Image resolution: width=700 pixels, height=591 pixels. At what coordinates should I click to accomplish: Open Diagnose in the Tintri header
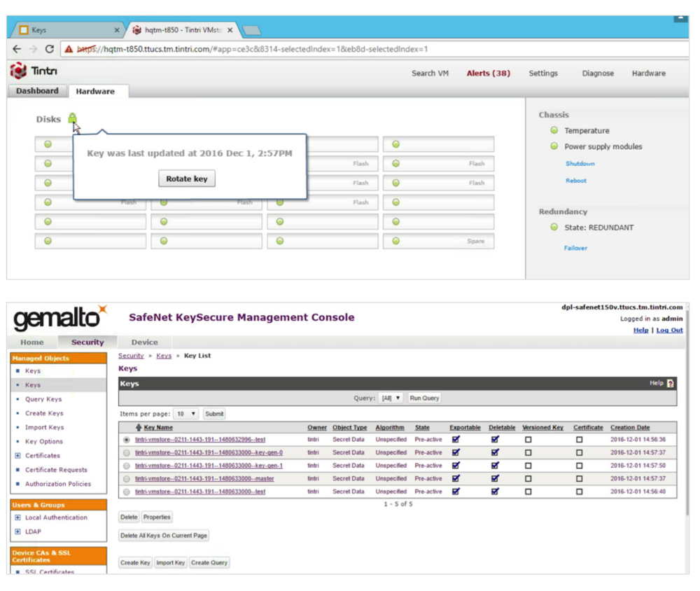click(x=598, y=74)
